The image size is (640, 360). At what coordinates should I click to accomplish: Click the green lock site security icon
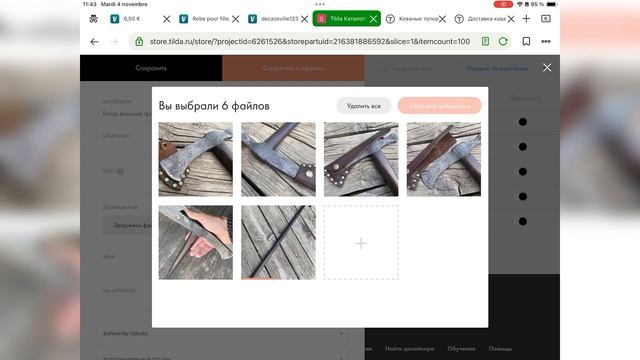click(139, 42)
